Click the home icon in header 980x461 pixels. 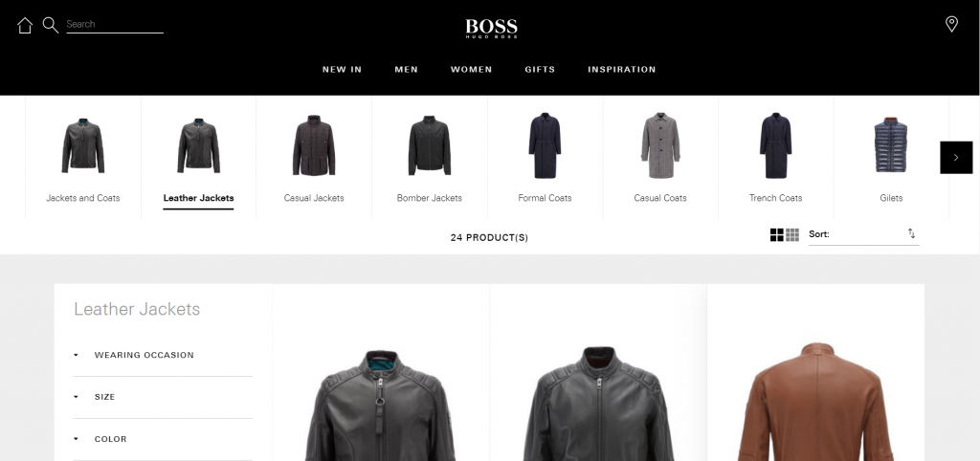pos(25,26)
